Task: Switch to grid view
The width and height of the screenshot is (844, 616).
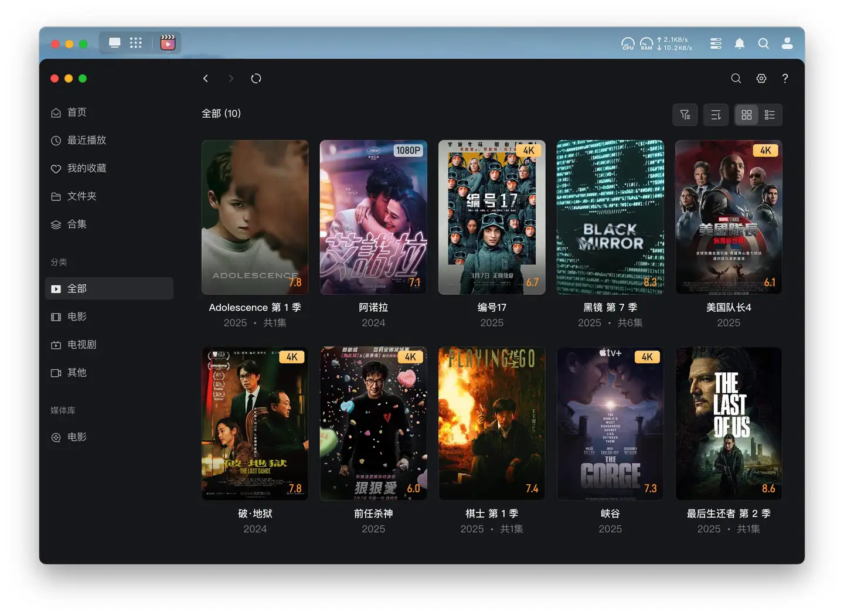Action: coord(747,115)
